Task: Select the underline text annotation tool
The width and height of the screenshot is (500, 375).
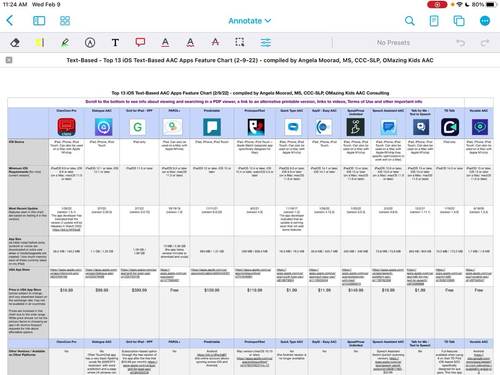Action: (165, 42)
